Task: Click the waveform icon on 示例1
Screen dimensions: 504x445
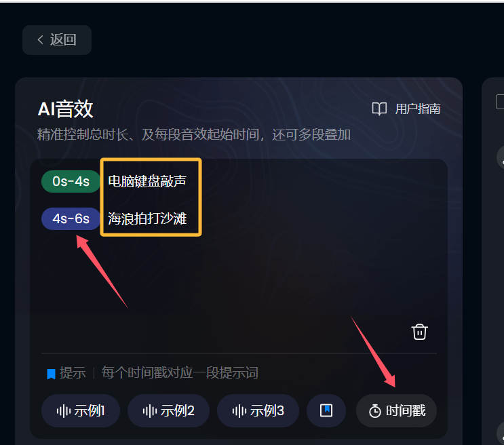Action: click(63, 411)
